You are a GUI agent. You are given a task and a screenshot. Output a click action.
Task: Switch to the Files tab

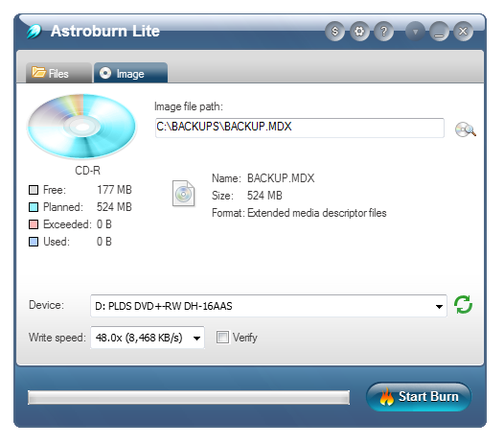[58, 73]
